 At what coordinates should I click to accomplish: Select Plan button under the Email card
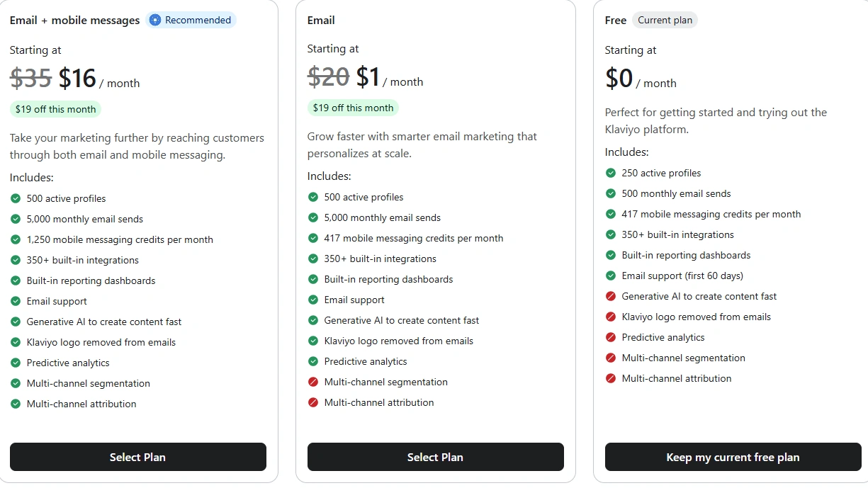coord(436,457)
